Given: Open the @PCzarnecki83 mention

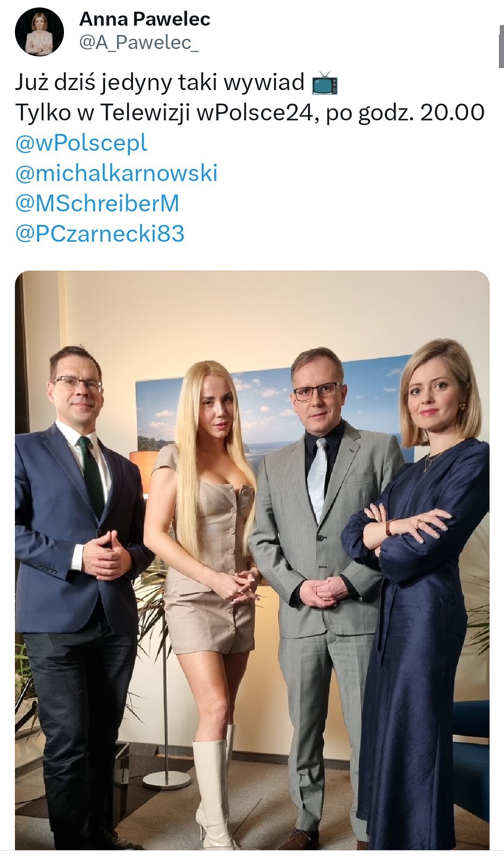Looking at the screenshot, I should pyautogui.click(x=100, y=233).
